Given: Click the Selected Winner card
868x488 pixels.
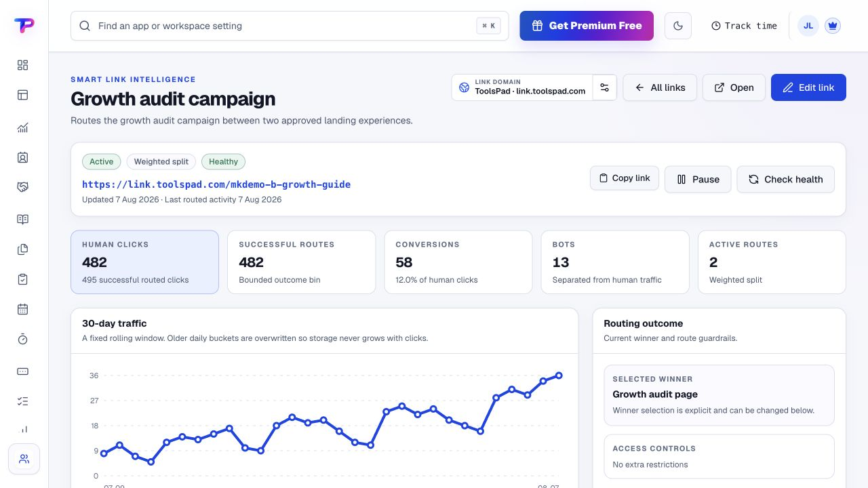Looking at the screenshot, I should click(719, 396).
